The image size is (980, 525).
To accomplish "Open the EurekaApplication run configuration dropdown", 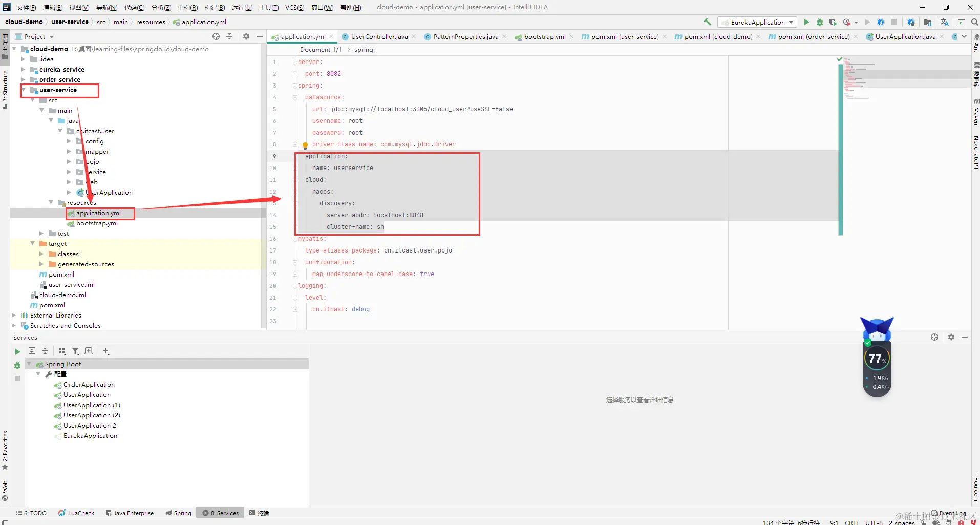I will click(x=757, y=22).
